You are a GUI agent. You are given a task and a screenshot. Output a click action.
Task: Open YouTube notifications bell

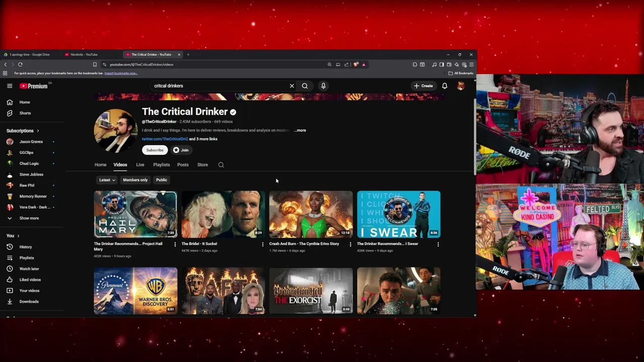click(x=445, y=86)
